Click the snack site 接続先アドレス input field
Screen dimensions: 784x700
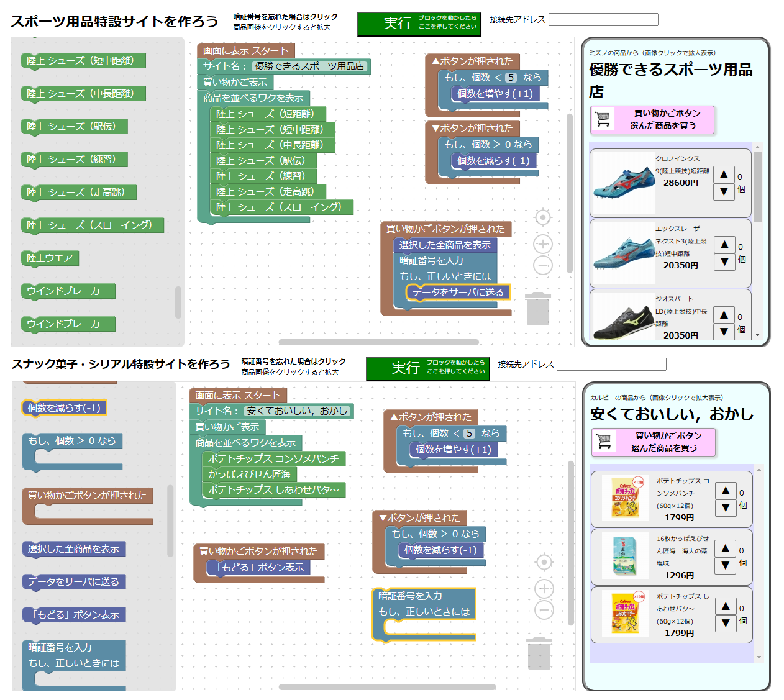pos(611,364)
